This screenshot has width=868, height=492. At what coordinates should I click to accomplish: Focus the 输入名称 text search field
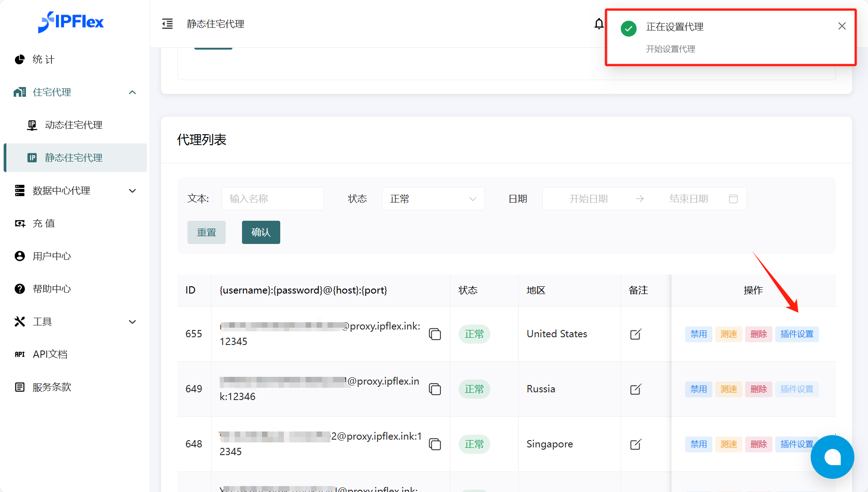coord(273,199)
